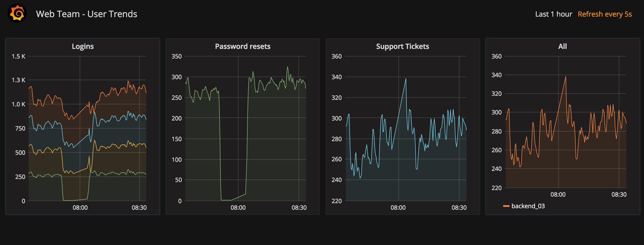644x245 pixels.
Task: Open the Logins panel title menu
Action: point(83,46)
